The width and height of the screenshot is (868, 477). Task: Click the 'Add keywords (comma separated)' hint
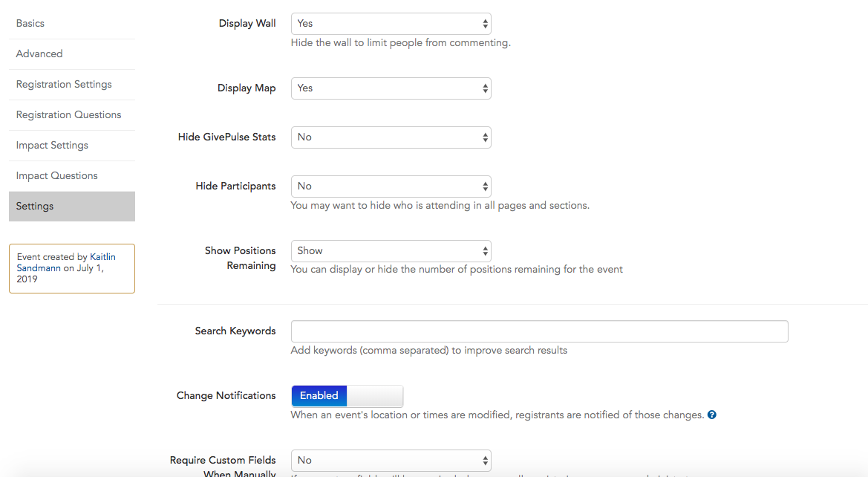click(x=429, y=350)
